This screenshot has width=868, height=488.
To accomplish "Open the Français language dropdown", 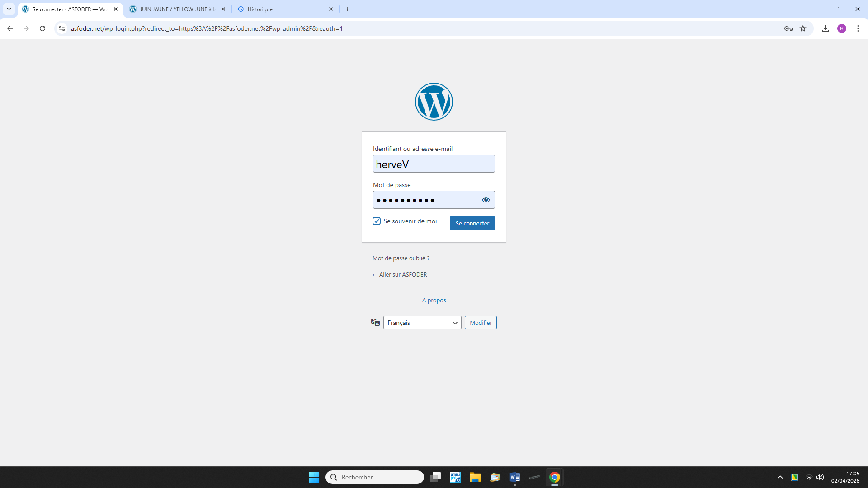I will 422,323.
